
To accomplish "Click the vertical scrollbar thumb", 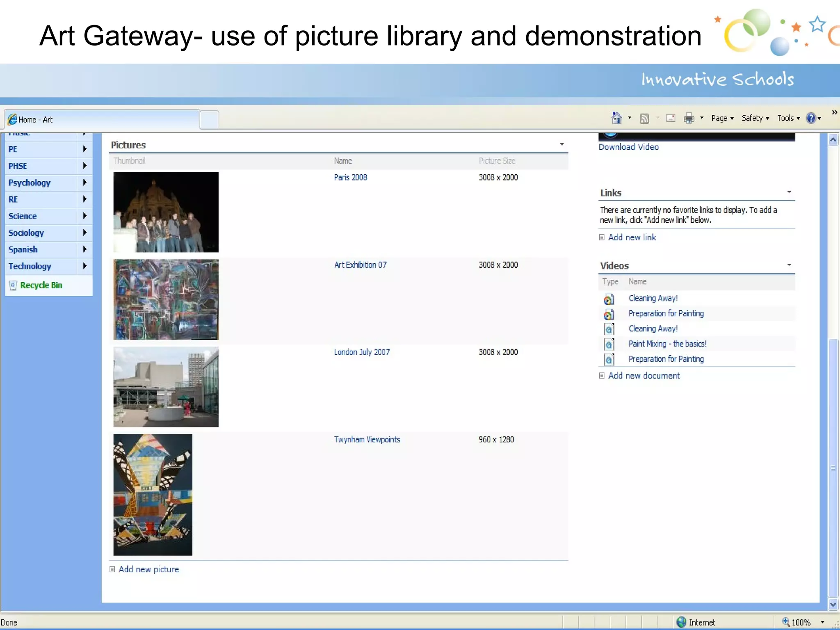I will coord(833,468).
